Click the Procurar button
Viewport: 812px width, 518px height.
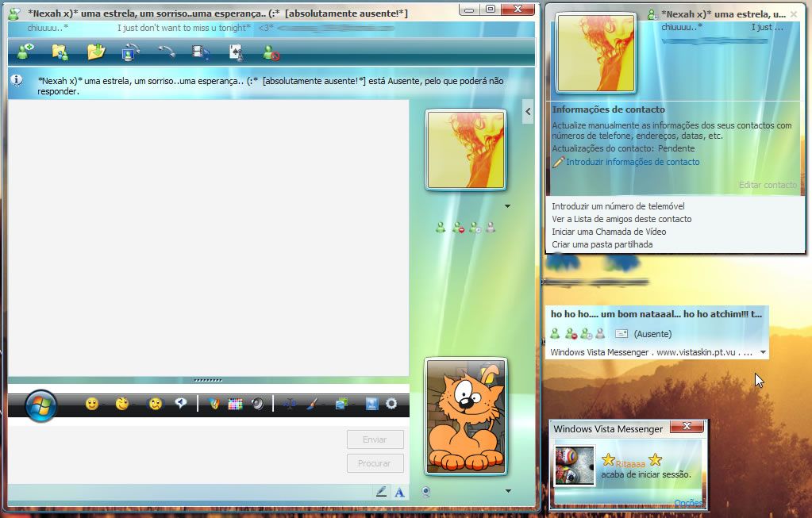375,463
